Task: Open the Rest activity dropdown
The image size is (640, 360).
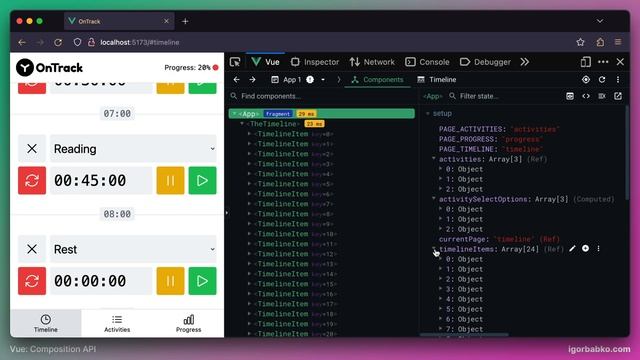Action: (x=133, y=249)
